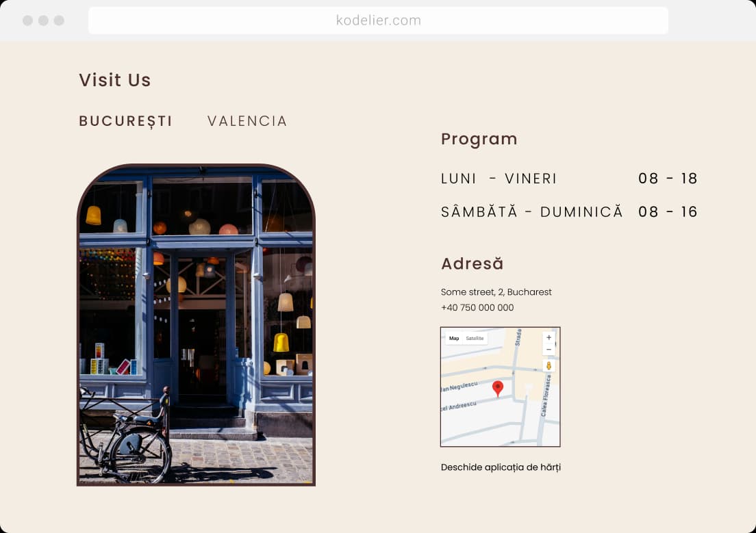Select the SÂMBĂTĂ - DUMINICĂ schedule row

point(569,211)
